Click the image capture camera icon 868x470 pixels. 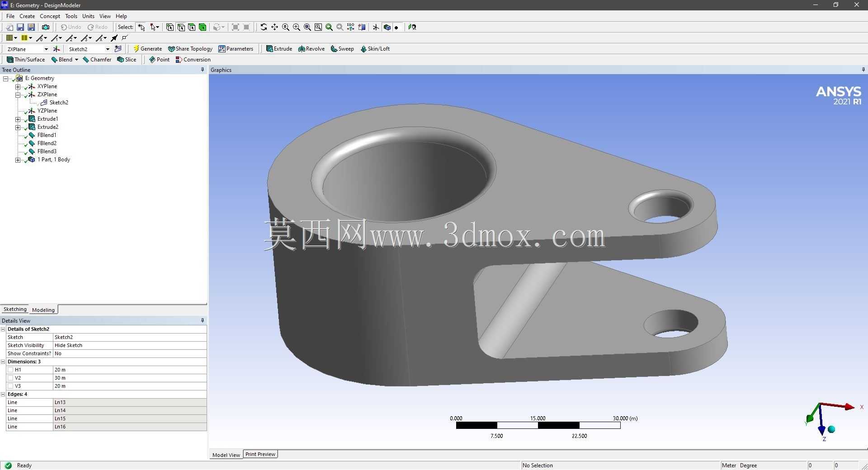pyautogui.click(x=46, y=27)
